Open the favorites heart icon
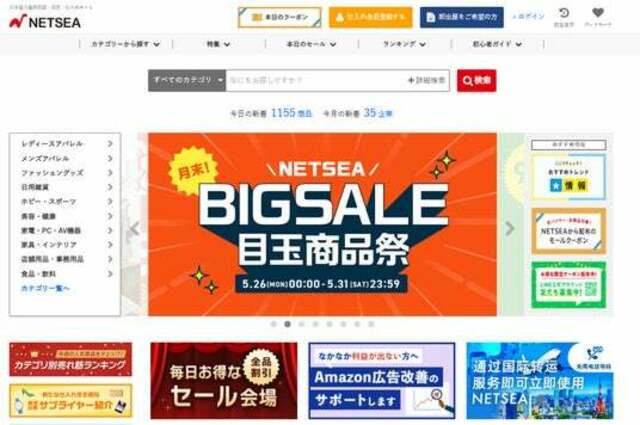Viewport: 640px width, 425px height. click(x=598, y=13)
